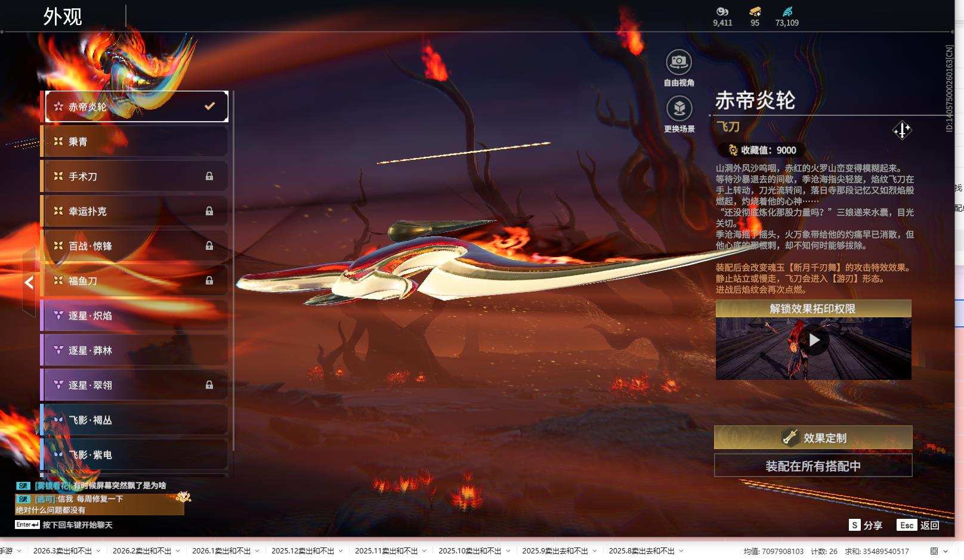Click the 解锁效果拓印权限 banner
The image size is (964, 560).
coord(812,307)
